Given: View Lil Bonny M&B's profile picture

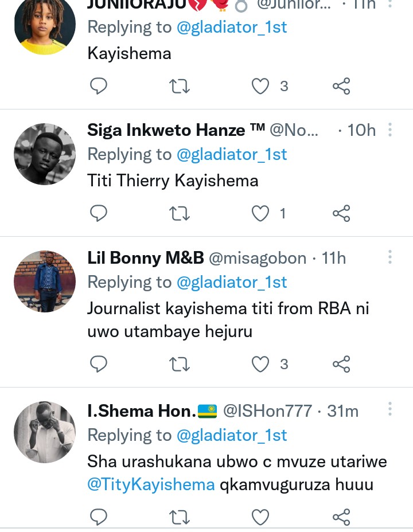Looking at the screenshot, I should click(45, 281).
